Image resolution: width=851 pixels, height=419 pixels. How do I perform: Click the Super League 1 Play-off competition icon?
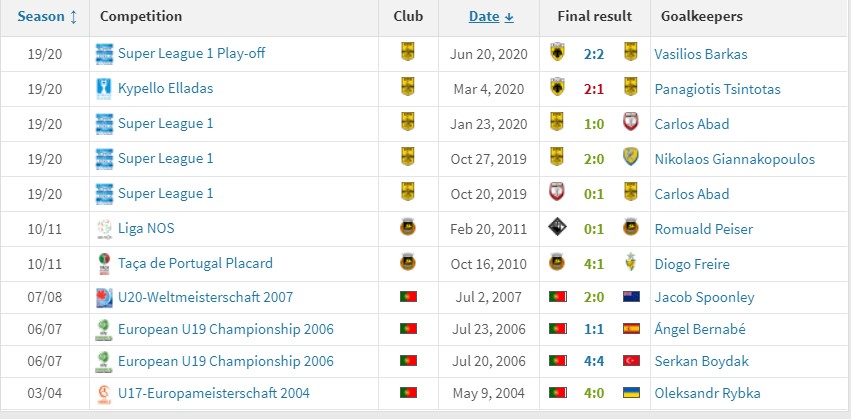(104, 54)
